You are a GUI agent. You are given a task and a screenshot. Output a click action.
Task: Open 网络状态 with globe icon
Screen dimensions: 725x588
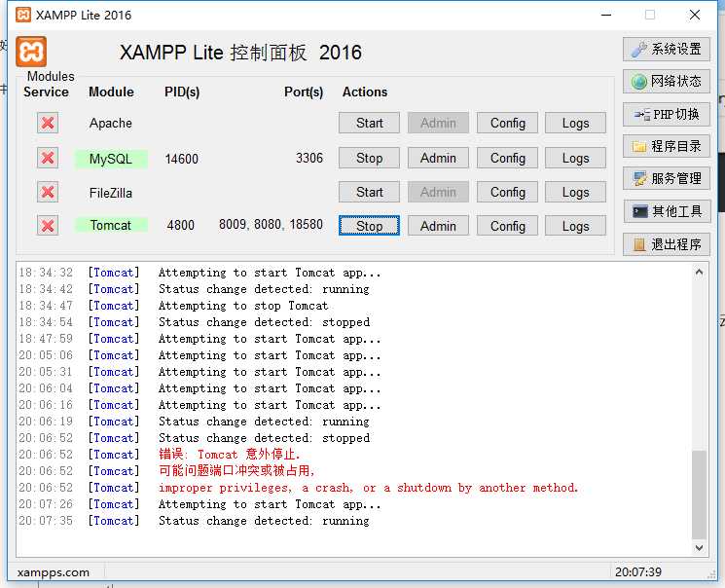coord(667,82)
